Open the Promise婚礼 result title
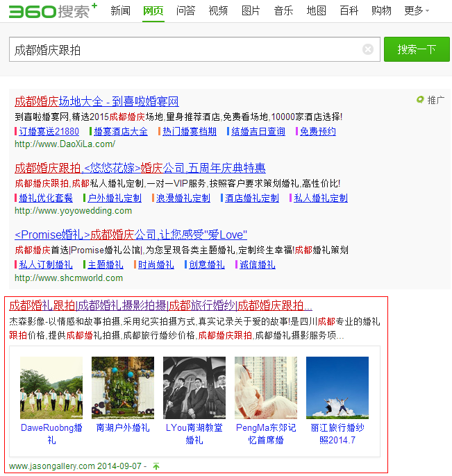The image size is (452, 476). (131, 235)
